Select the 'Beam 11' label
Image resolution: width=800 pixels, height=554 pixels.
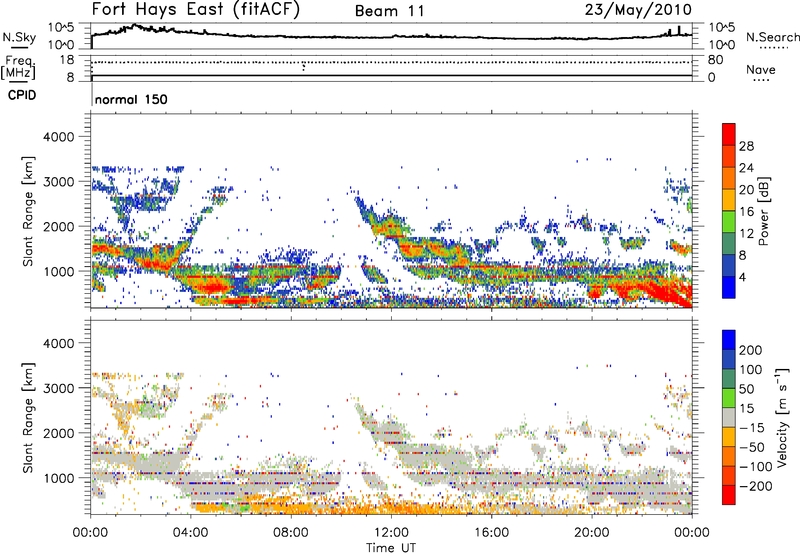[389, 11]
